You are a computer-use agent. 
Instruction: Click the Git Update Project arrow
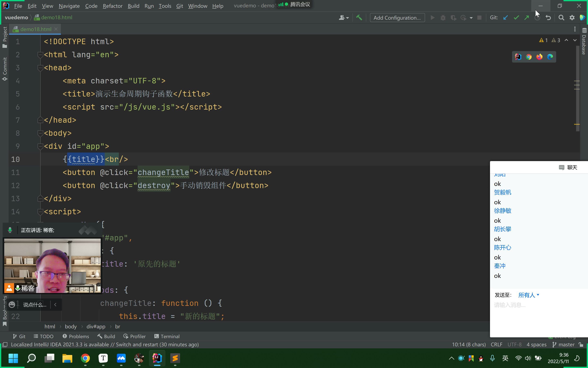pyautogui.click(x=506, y=18)
